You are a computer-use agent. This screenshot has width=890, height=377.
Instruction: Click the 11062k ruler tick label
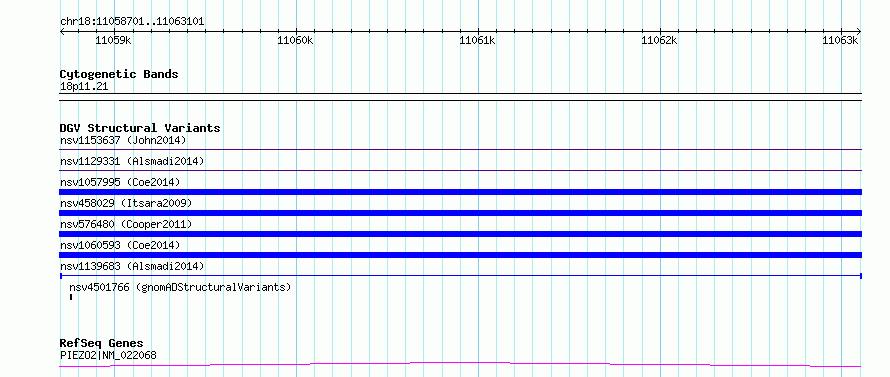(659, 40)
